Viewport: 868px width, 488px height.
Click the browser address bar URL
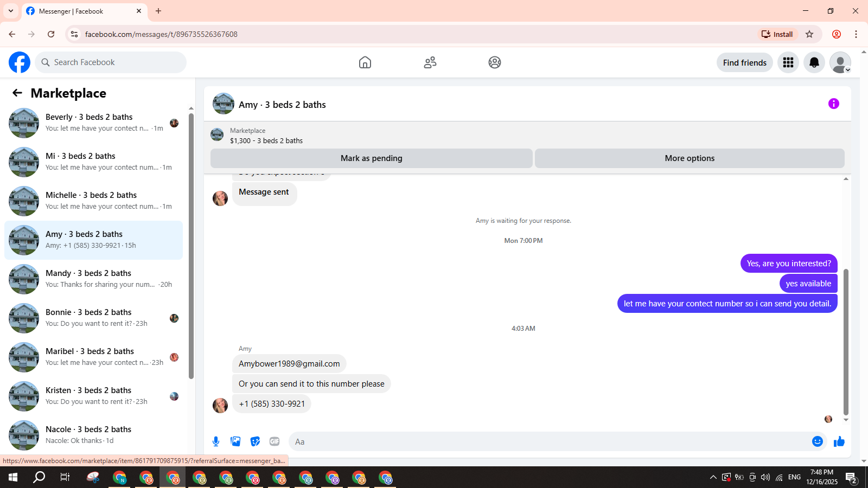(x=161, y=34)
